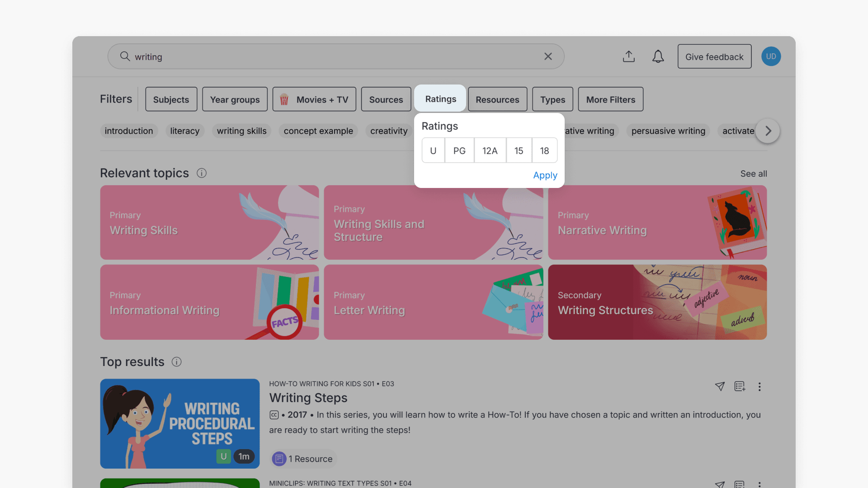Viewport: 868px width, 488px height.
Task: Open the More Filters dropdown
Action: [x=610, y=99]
